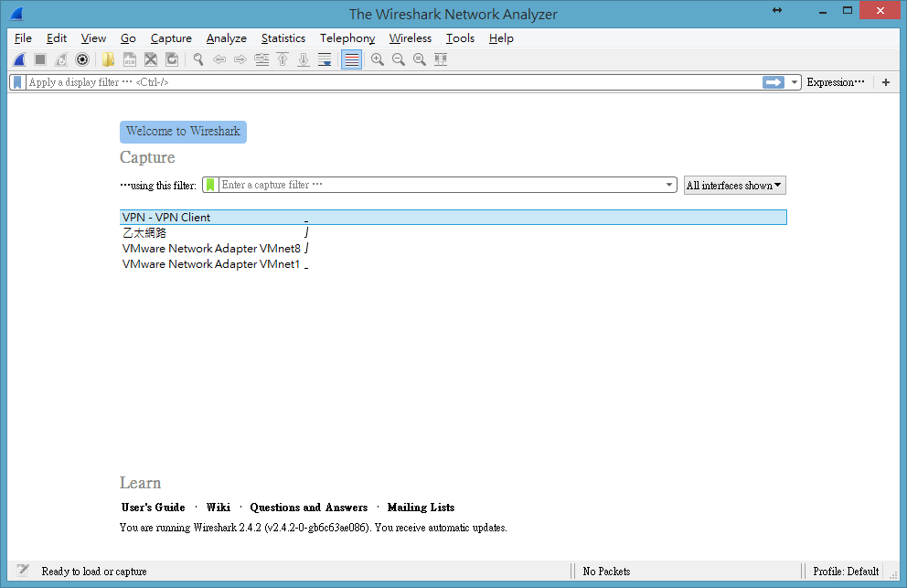Open All interfaces shown dropdown
Image resolution: width=907 pixels, height=588 pixels.
pos(734,186)
